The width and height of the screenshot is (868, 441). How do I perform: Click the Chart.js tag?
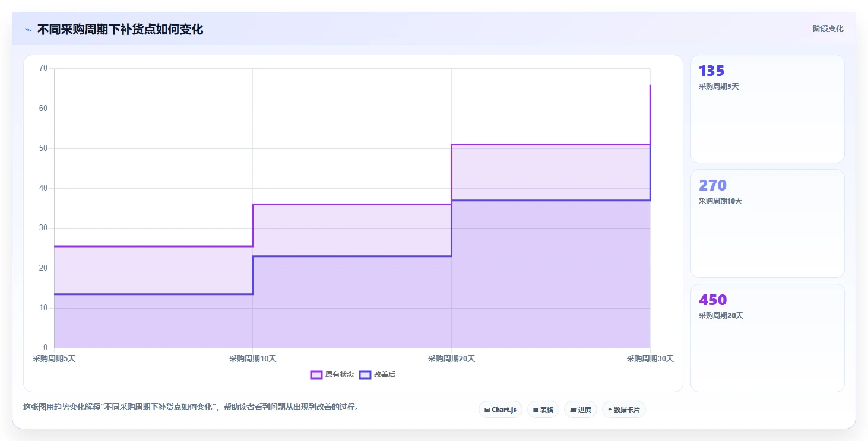[x=500, y=410]
